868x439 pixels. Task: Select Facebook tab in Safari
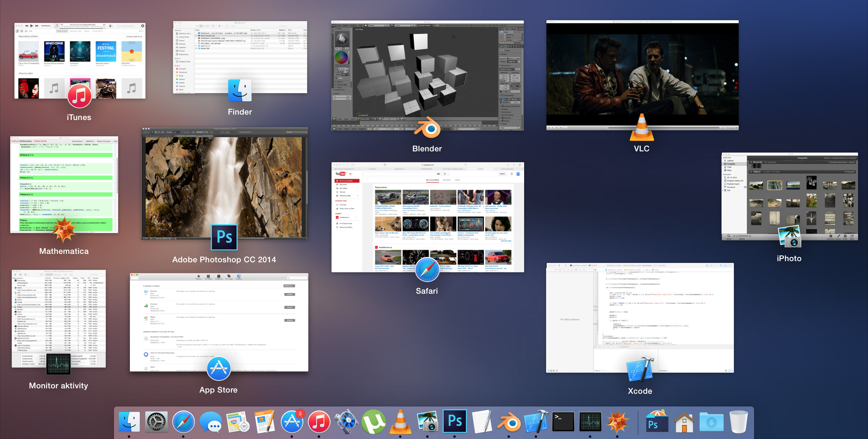pyautogui.click(x=372, y=169)
